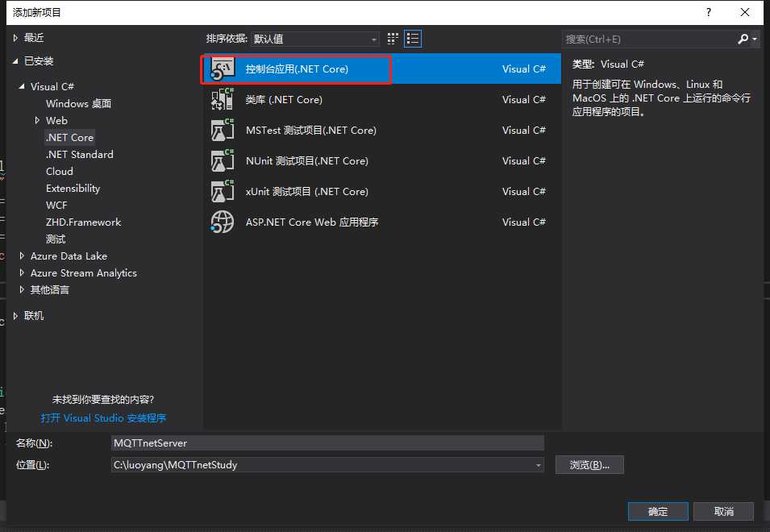The image size is (770, 532).
Task: Expand the Web tree node
Action: point(37,120)
